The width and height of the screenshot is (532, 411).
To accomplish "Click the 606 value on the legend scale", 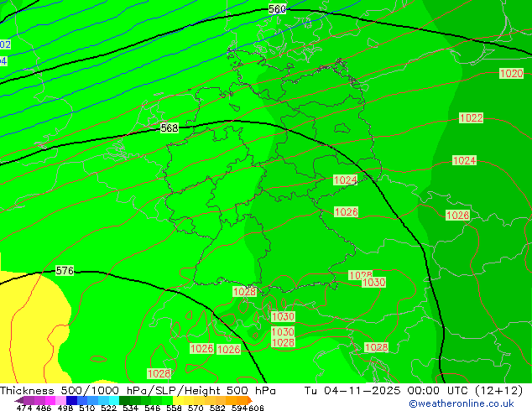I will [256, 408].
